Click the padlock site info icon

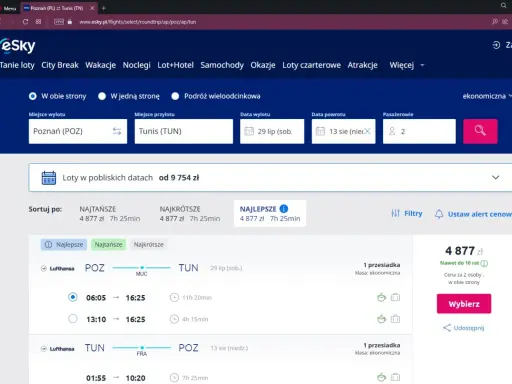70,22
